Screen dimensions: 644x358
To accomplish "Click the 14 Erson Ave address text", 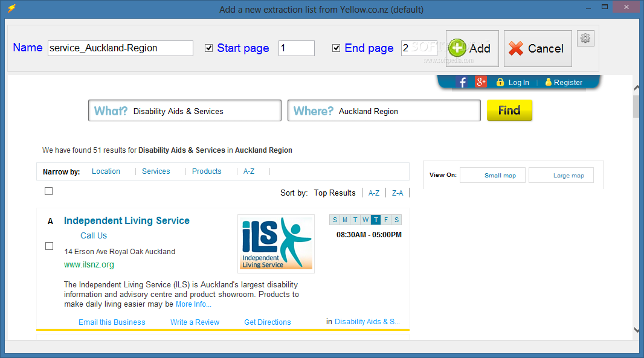I will click(x=120, y=252).
